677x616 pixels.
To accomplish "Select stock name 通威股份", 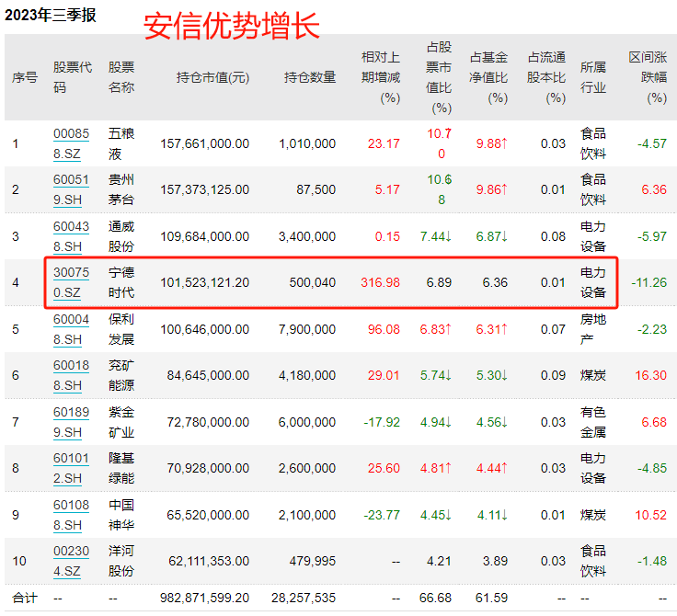I will pyautogui.click(x=121, y=236).
